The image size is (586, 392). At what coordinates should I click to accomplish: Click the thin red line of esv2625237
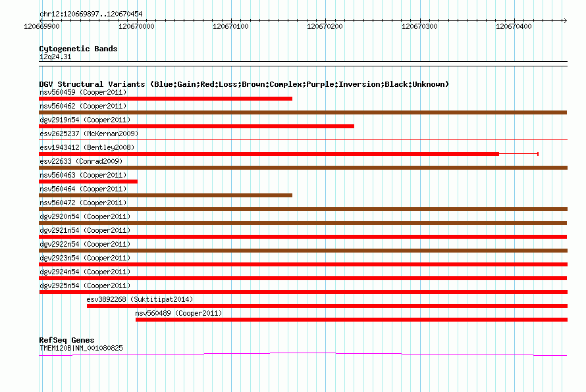303,139
